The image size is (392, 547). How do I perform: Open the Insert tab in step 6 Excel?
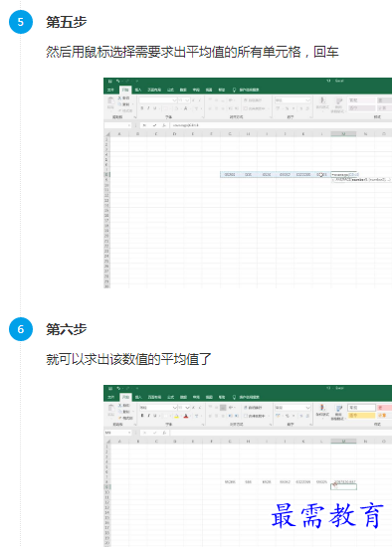[x=138, y=397]
